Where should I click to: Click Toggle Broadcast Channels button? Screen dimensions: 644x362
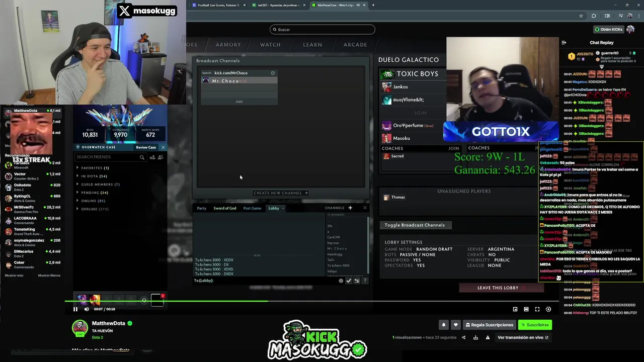click(415, 225)
